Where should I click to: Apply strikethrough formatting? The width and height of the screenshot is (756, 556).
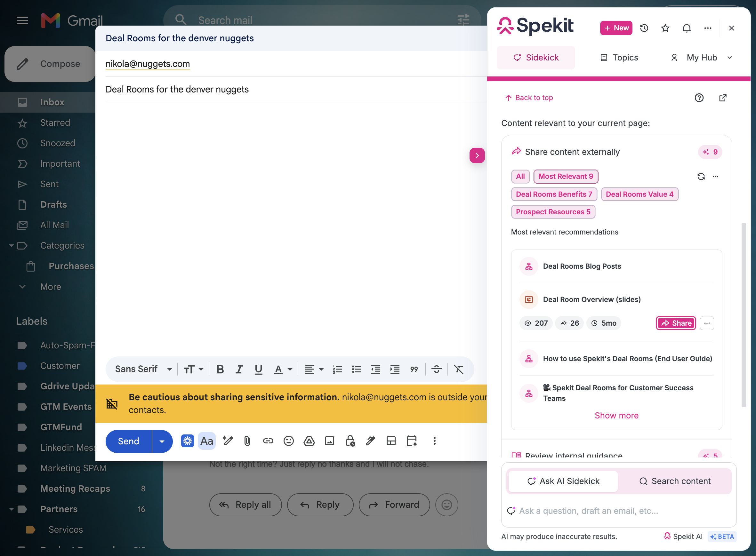tap(437, 369)
